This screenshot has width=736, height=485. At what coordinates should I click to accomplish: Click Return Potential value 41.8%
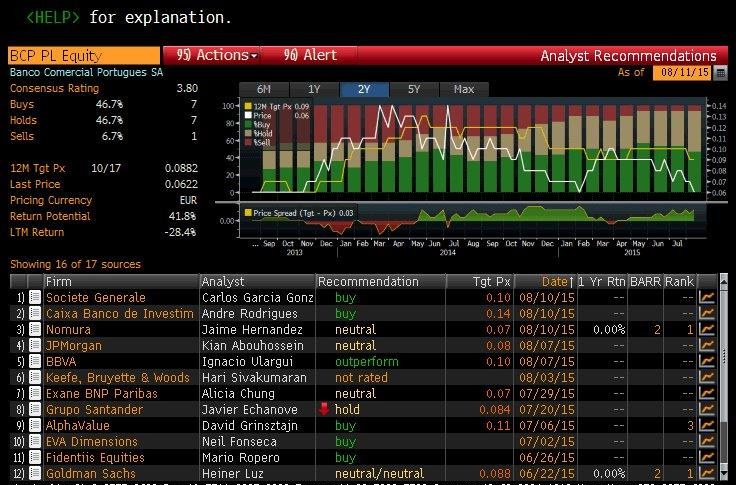coord(182,216)
